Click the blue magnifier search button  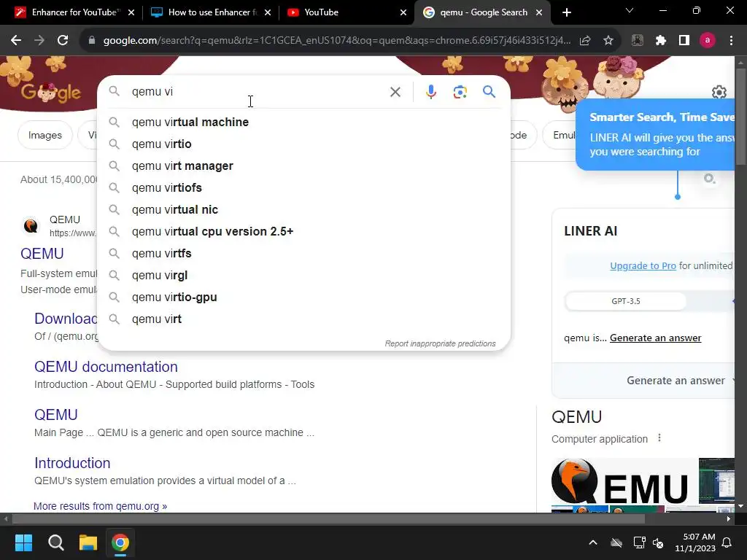489,91
